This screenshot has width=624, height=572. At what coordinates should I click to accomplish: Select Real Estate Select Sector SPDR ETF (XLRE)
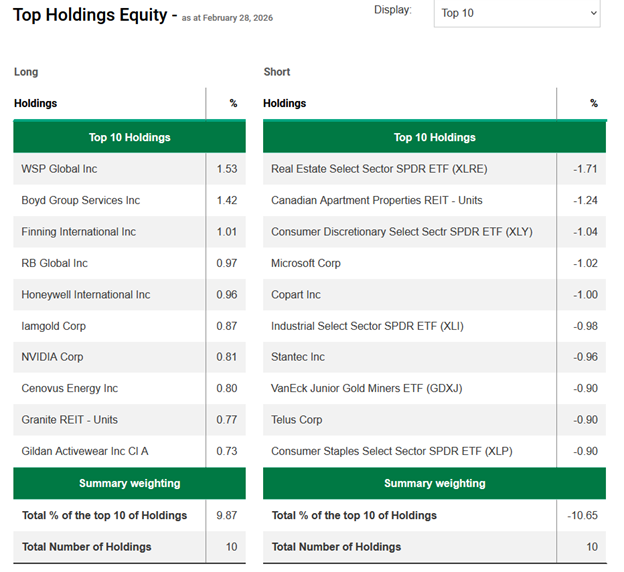click(379, 169)
